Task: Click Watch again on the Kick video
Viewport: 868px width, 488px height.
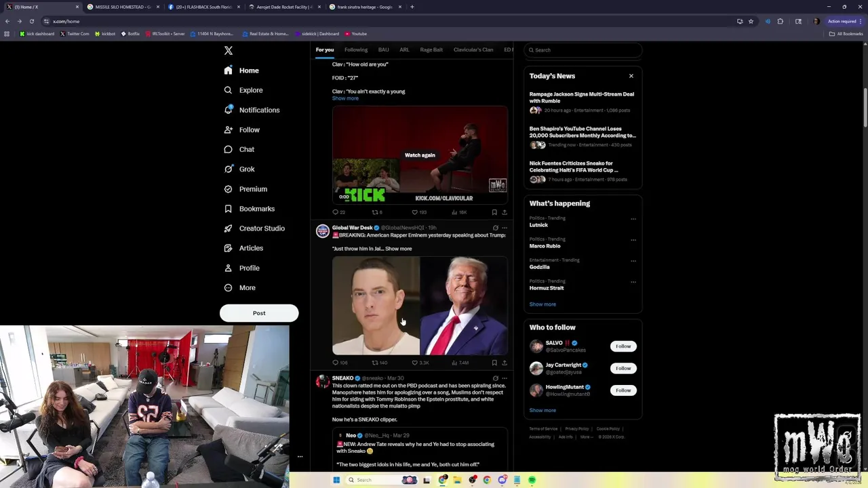Action: (x=420, y=155)
